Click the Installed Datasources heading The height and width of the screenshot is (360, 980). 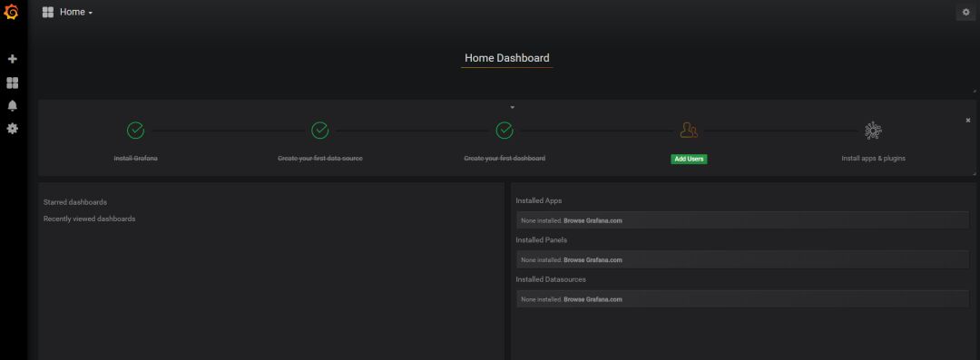point(551,279)
